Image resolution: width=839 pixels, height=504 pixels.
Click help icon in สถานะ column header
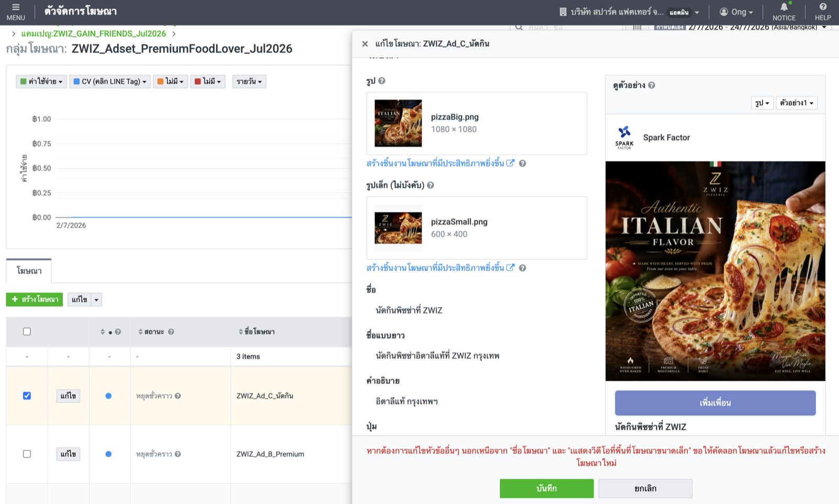[171, 331]
